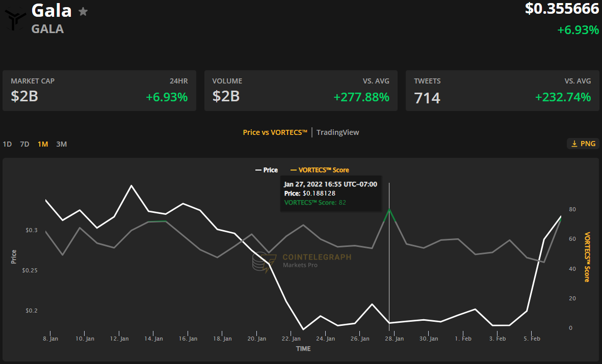
Task: Click the tooltip VORTECS Score: 82
Action: click(315, 203)
